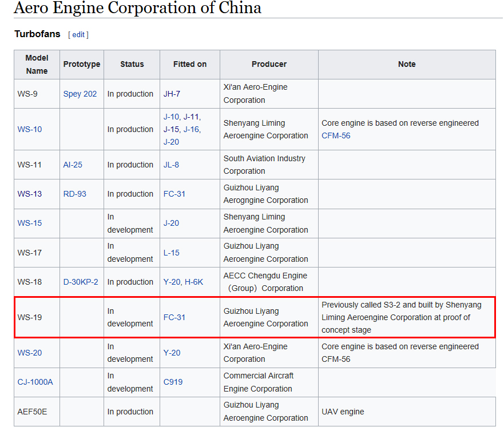Click AECC Chengdu Engine (Group) Corporation cell
Screen dimensions: 504x427
[269, 282]
